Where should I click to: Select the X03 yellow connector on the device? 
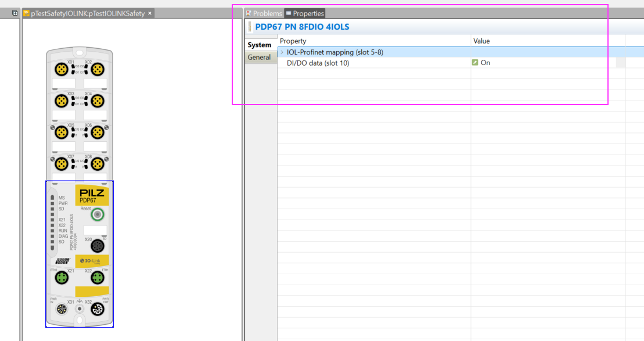pyautogui.click(x=62, y=100)
